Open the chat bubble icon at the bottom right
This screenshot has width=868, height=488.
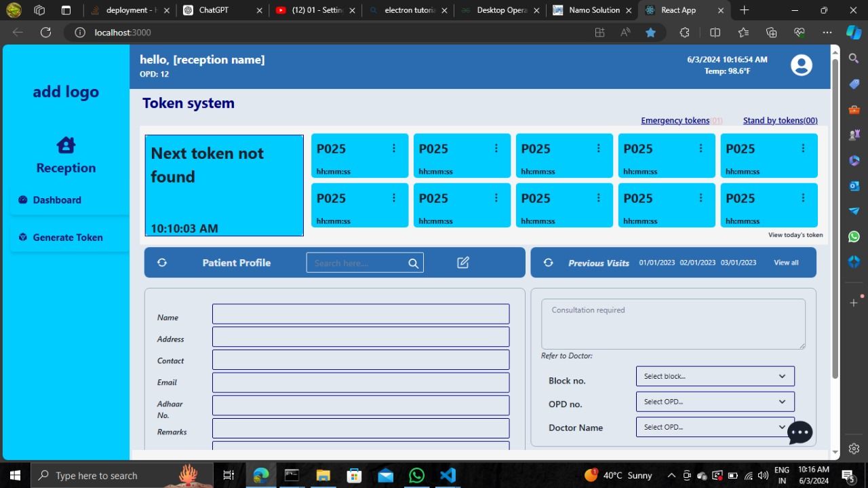coord(800,432)
